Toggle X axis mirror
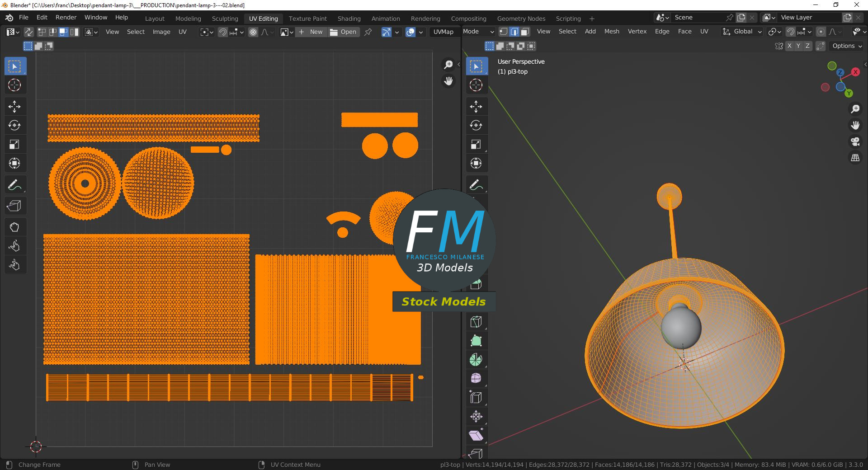The image size is (868, 470). (789, 46)
